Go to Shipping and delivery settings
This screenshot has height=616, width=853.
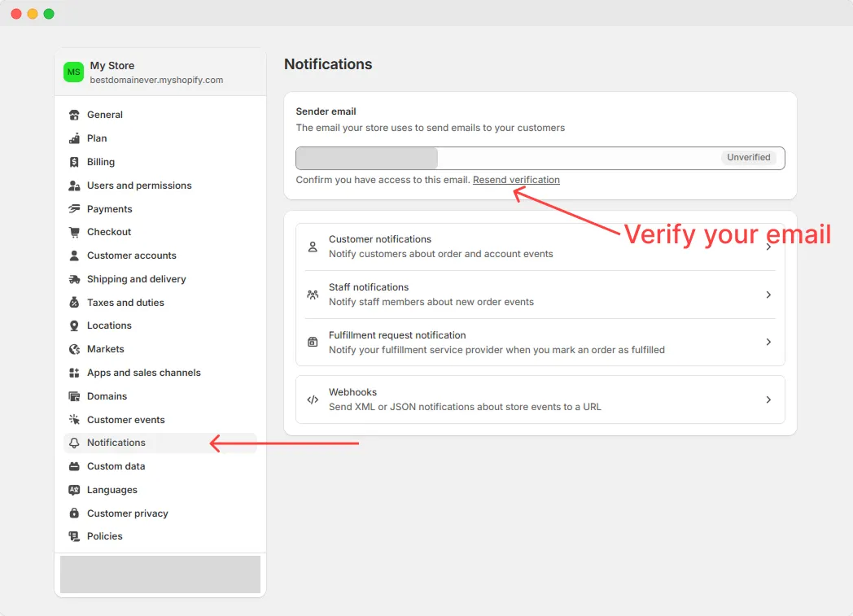click(136, 279)
